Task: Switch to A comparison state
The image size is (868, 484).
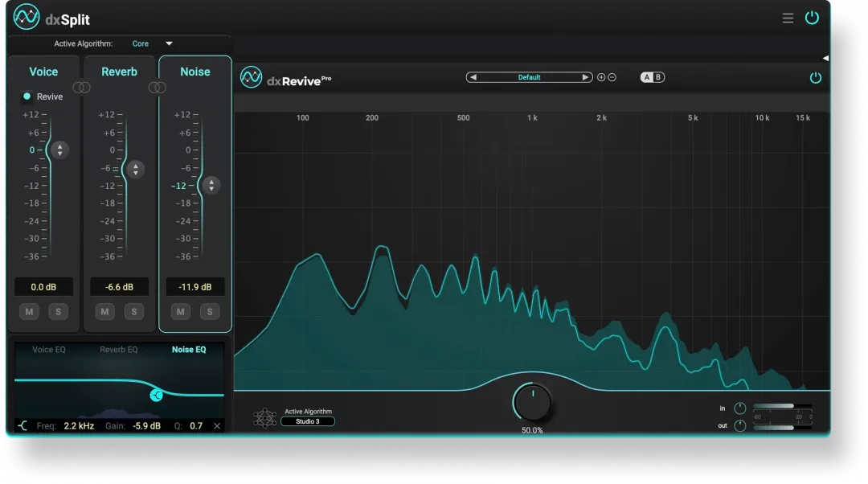Action: coord(646,77)
